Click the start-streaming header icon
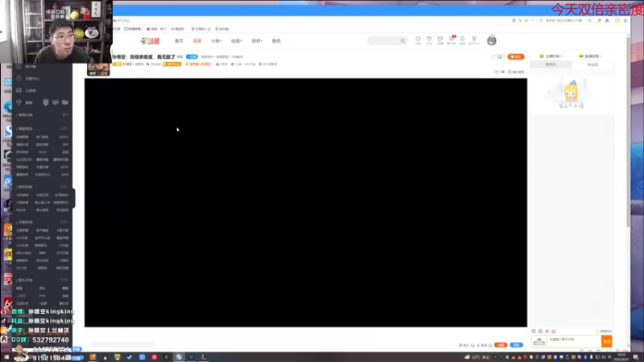 point(440,40)
